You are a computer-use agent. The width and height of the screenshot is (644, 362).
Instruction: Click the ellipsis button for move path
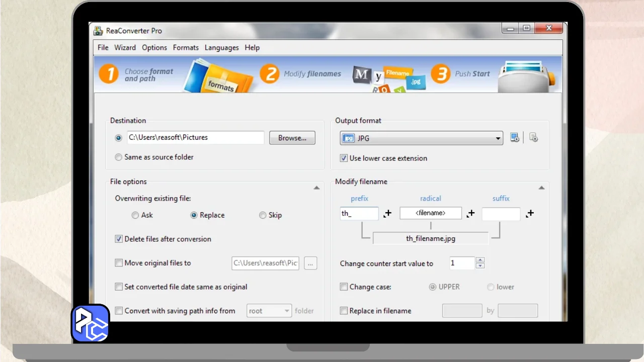coord(310,263)
